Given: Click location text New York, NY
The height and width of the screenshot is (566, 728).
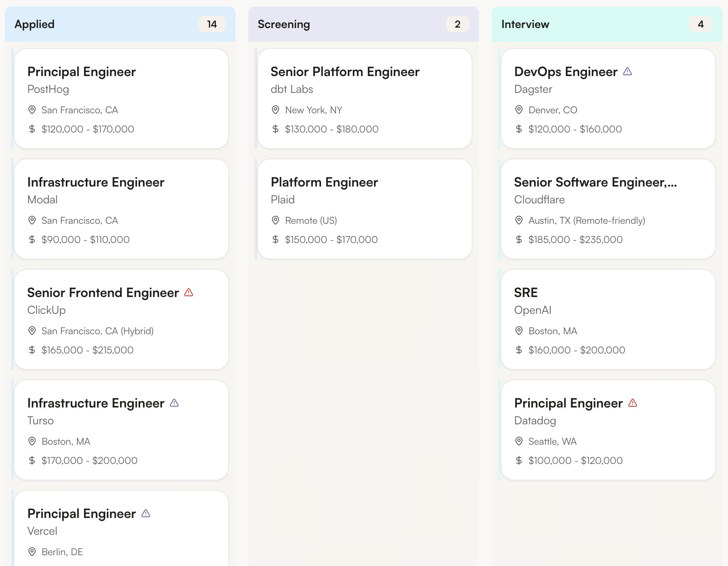Looking at the screenshot, I should point(314,110).
